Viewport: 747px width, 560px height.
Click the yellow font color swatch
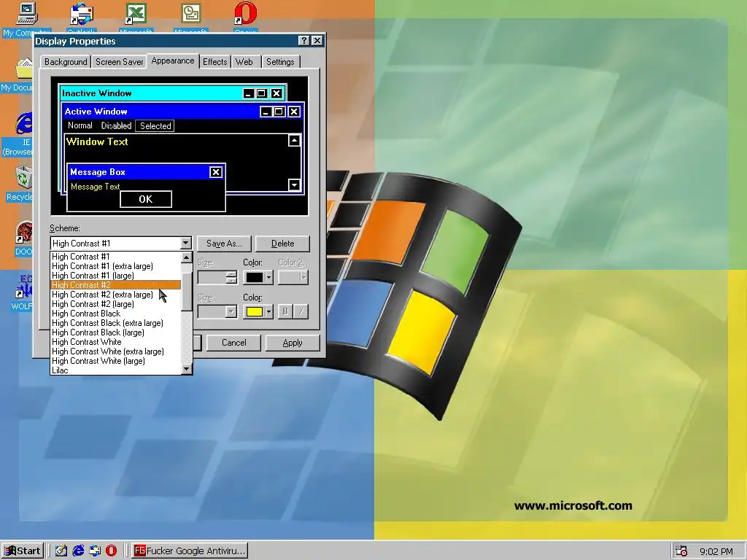[x=255, y=312]
